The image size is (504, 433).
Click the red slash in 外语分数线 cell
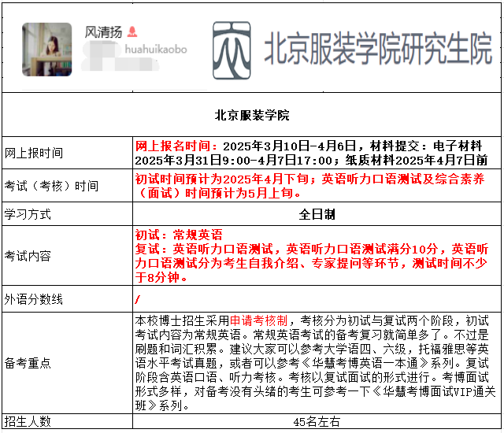click(x=138, y=299)
